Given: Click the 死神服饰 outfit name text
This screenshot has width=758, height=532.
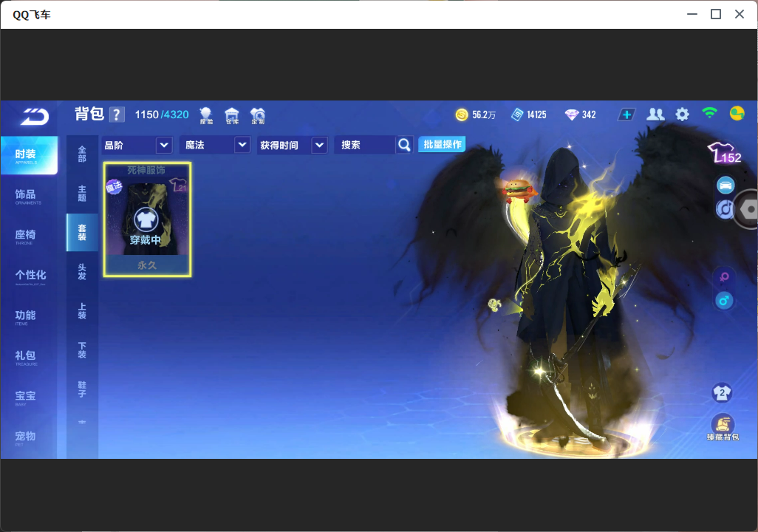Looking at the screenshot, I should tap(146, 170).
